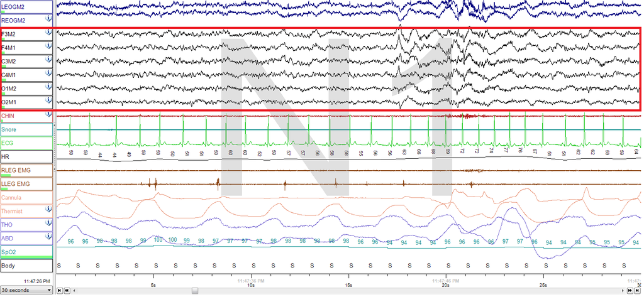The height and width of the screenshot is (297, 644).
Task: Open info icon for Thermist channel
Action: point(48,208)
